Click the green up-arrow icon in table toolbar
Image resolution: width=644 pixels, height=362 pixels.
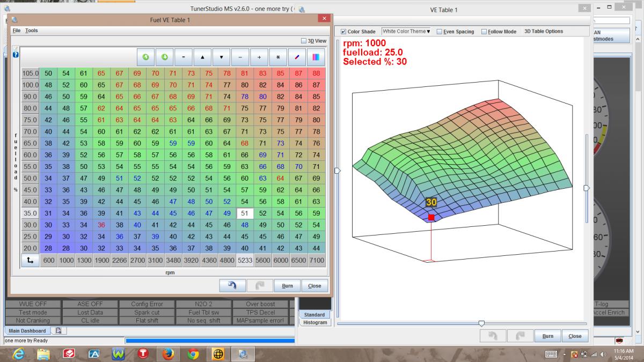145,57
